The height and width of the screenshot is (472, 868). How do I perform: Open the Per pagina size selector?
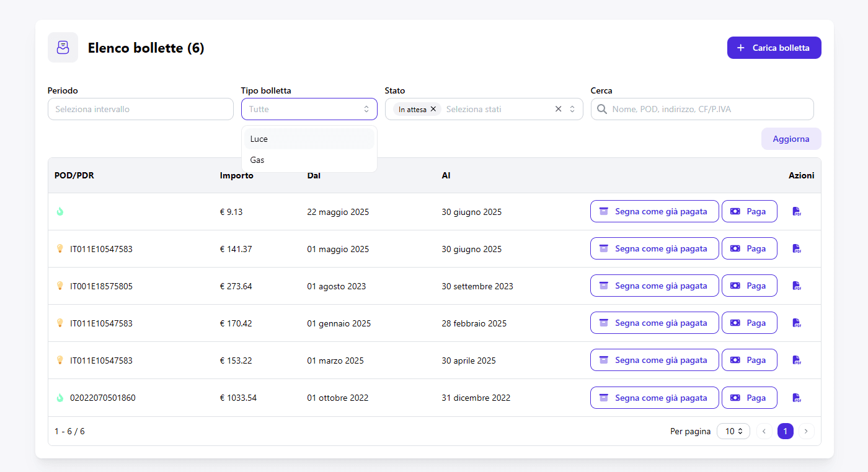point(733,431)
